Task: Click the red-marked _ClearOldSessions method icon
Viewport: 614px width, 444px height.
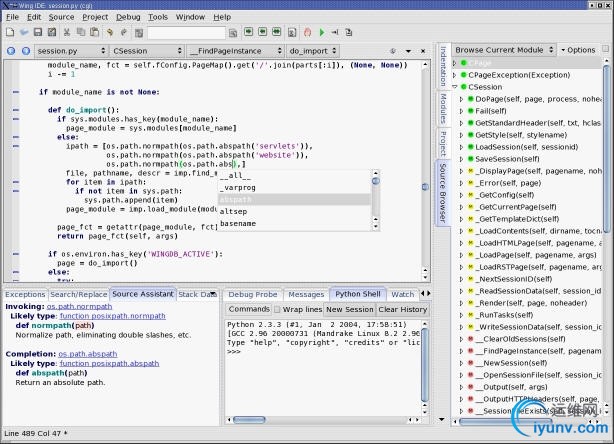Action: [x=469, y=339]
